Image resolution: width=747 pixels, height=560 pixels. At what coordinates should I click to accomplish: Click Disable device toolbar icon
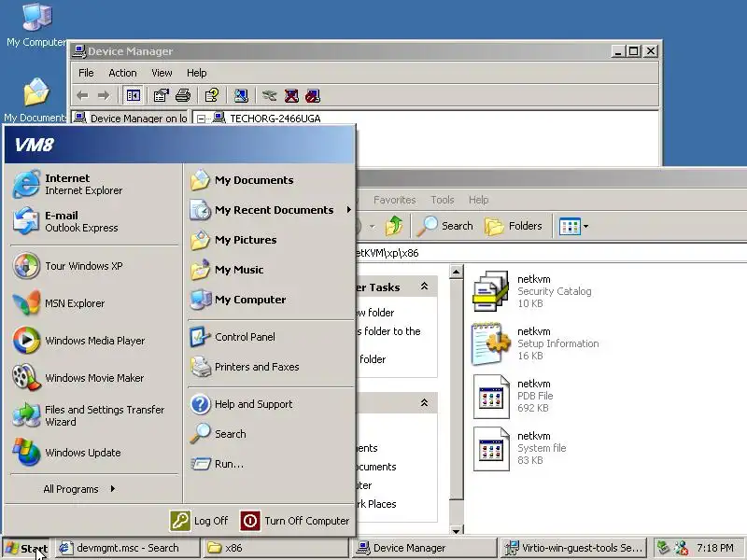pyautogui.click(x=313, y=96)
